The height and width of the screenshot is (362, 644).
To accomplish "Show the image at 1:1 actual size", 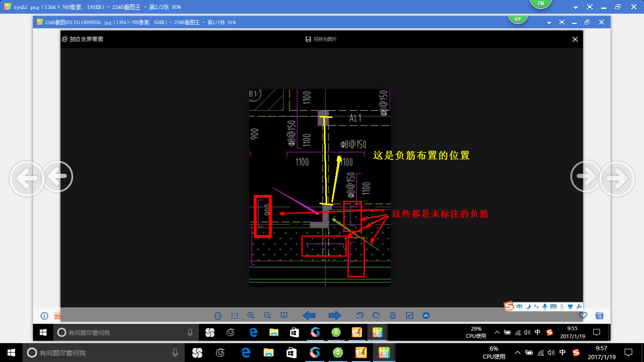I will pos(234,316).
